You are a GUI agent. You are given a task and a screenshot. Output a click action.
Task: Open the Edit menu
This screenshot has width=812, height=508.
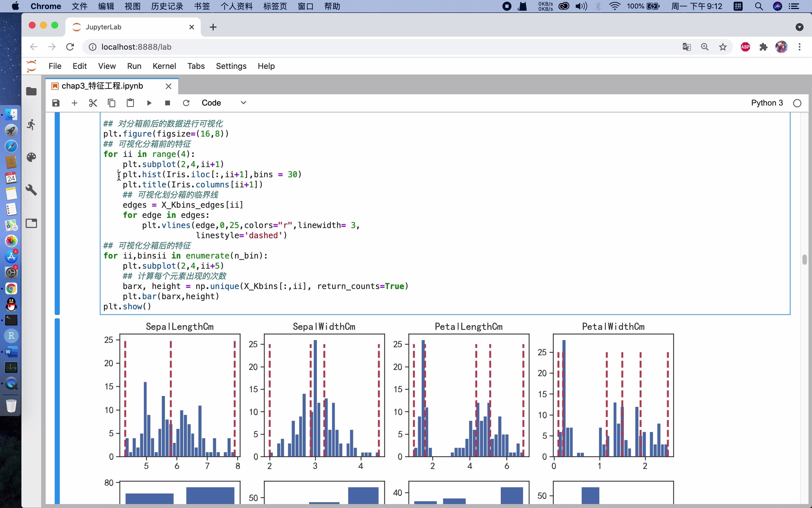tap(80, 66)
